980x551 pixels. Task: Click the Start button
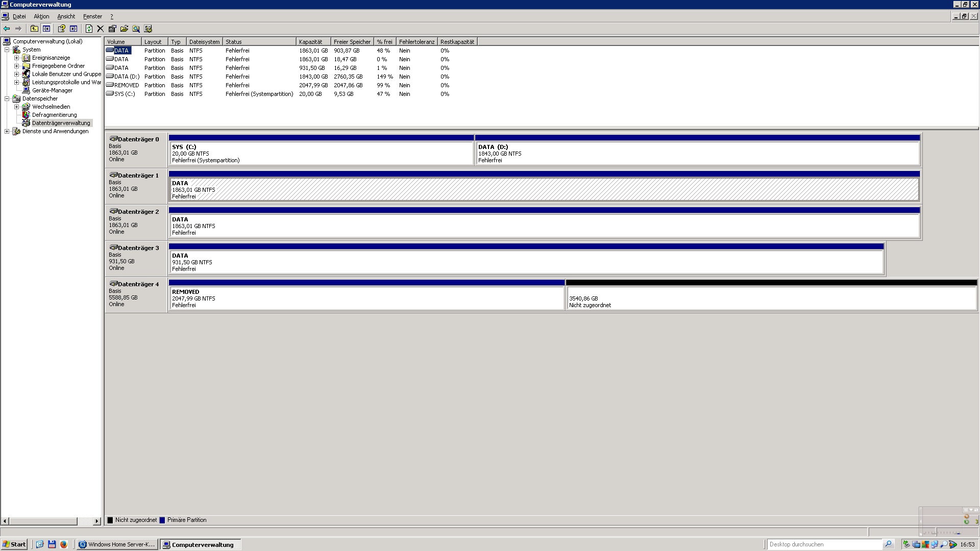point(14,544)
